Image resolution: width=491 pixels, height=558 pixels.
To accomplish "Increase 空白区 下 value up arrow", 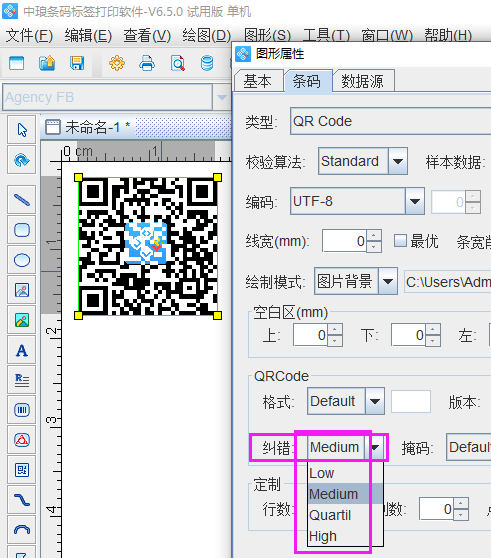I will click(x=433, y=330).
